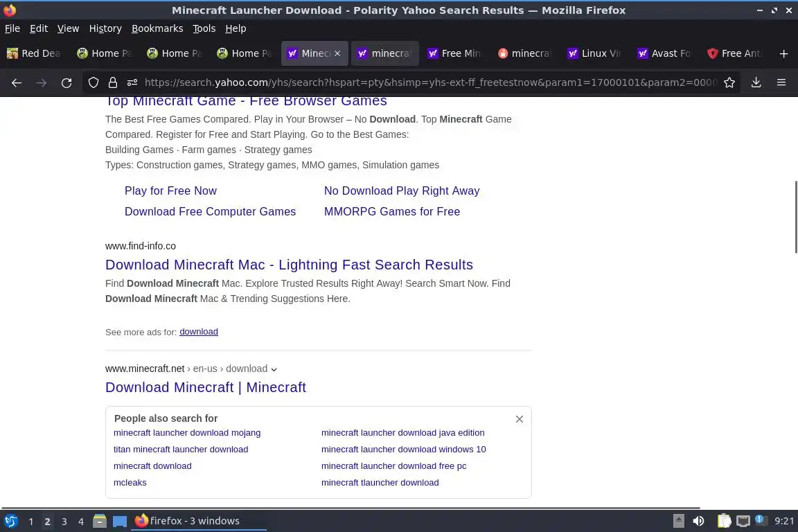Switch to the Linux Vir tab

(594, 53)
